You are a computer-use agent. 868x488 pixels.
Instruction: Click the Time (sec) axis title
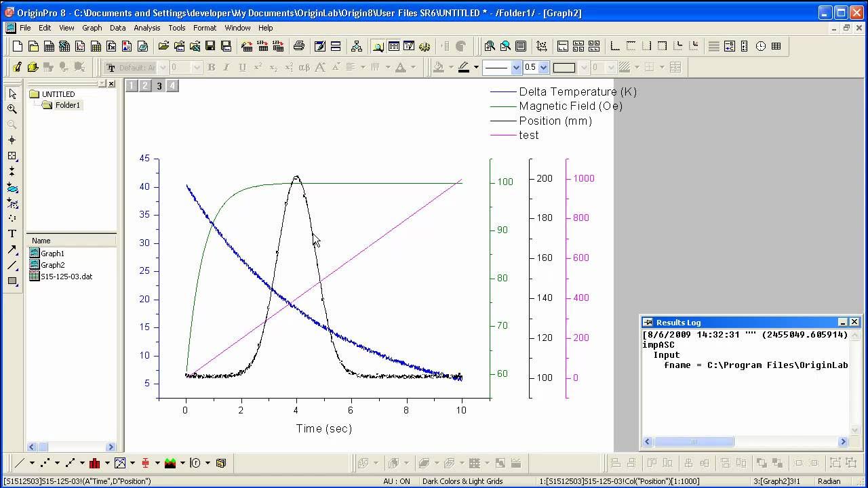[323, 428]
